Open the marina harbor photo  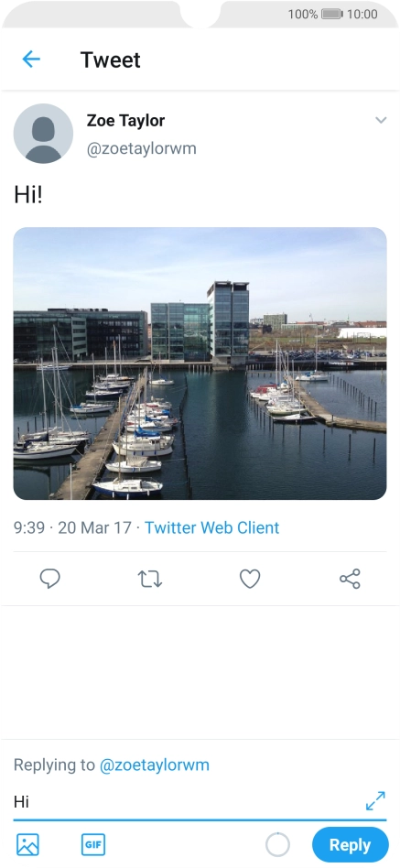[200, 363]
